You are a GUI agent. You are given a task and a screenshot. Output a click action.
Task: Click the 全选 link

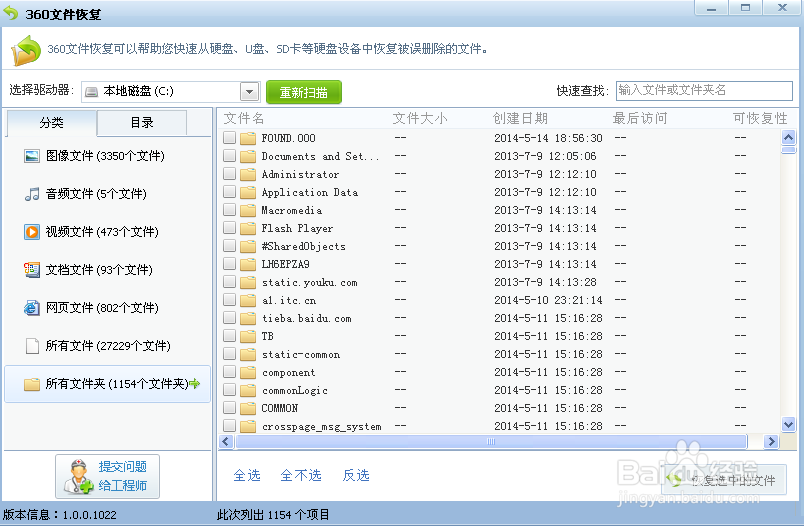pyautogui.click(x=247, y=475)
